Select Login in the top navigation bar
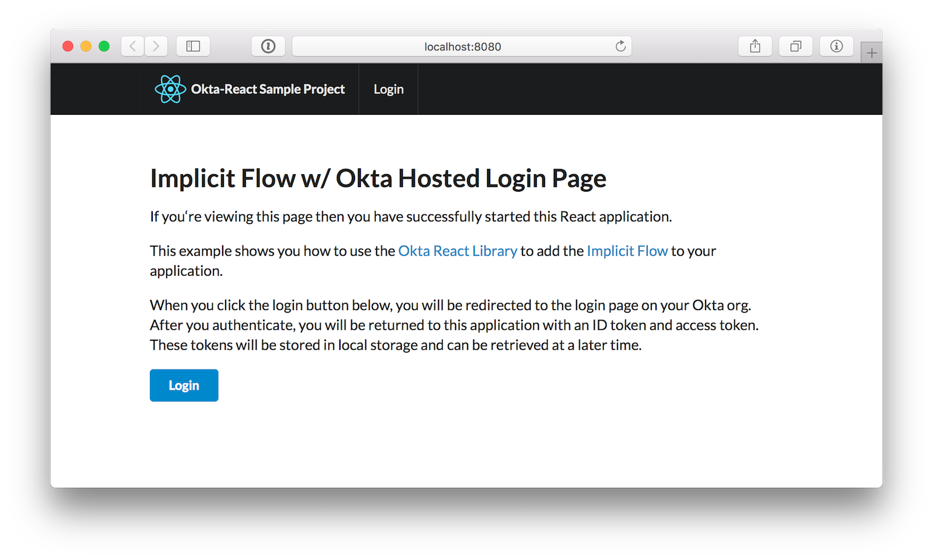Viewport: 933px width, 560px height. 388,89
